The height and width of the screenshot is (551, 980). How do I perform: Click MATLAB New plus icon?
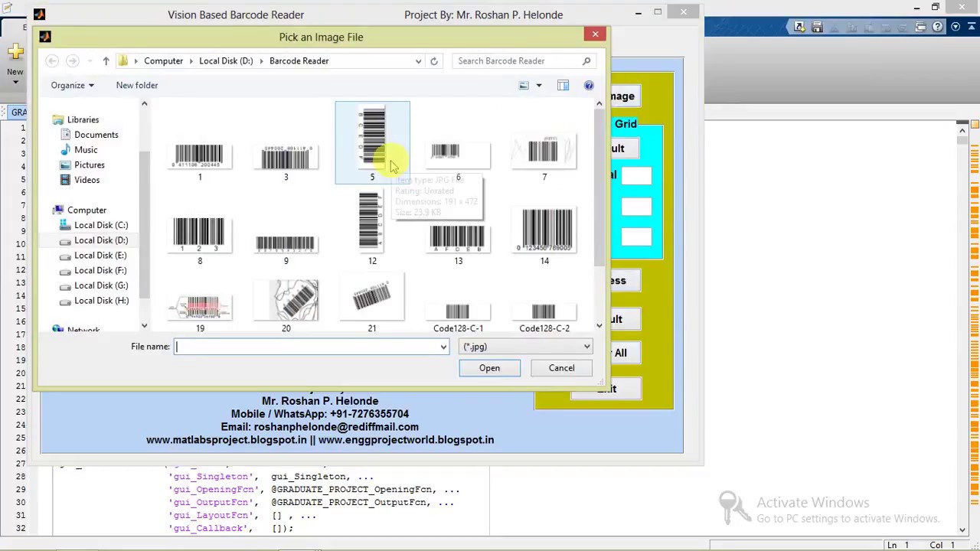(x=15, y=52)
